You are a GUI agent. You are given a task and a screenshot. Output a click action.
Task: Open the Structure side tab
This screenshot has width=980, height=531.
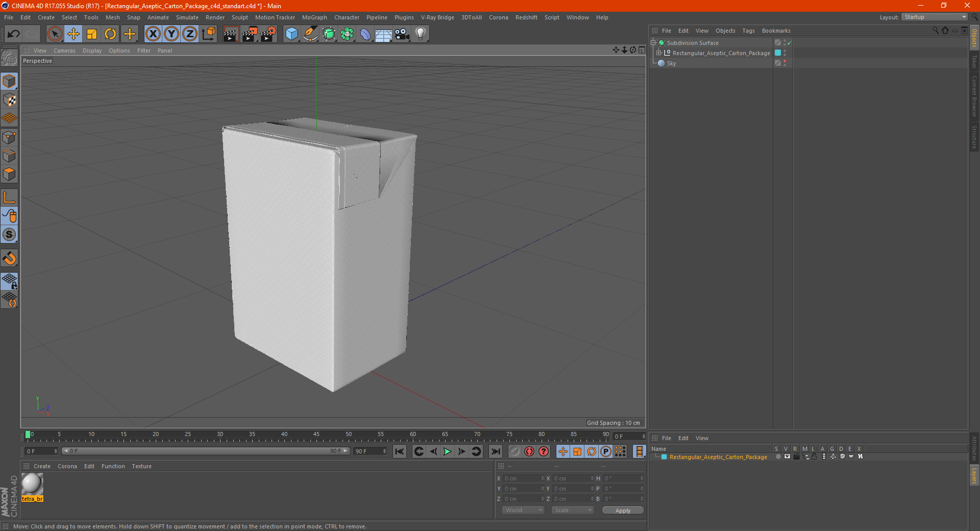pyautogui.click(x=974, y=137)
